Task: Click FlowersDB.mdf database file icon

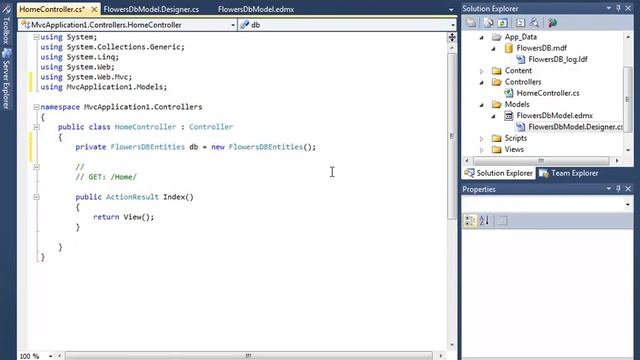Action: 509,48
